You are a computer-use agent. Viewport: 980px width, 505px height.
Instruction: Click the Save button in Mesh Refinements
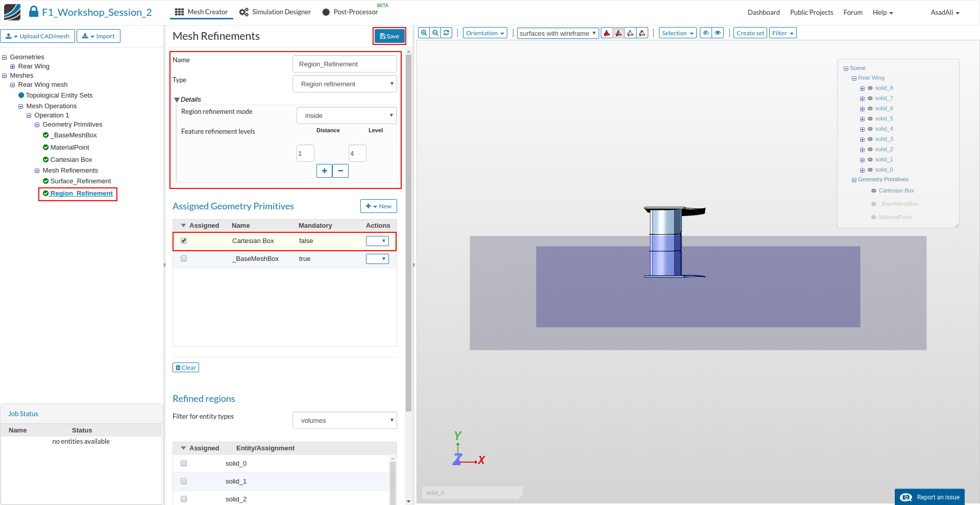pyautogui.click(x=389, y=36)
